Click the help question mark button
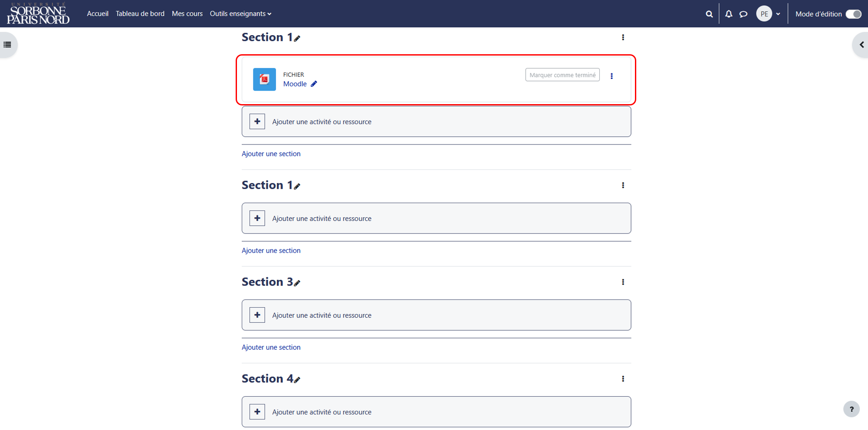 click(852, 409)
